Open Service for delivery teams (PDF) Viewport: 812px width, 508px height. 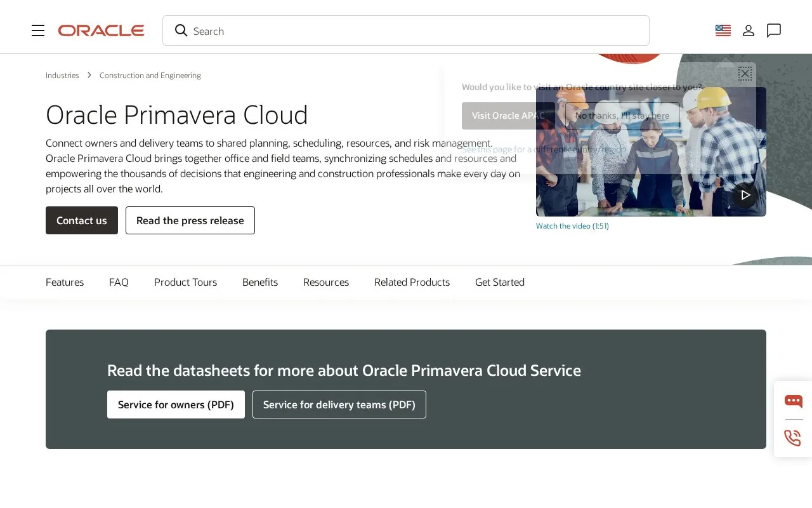(339, 404)
